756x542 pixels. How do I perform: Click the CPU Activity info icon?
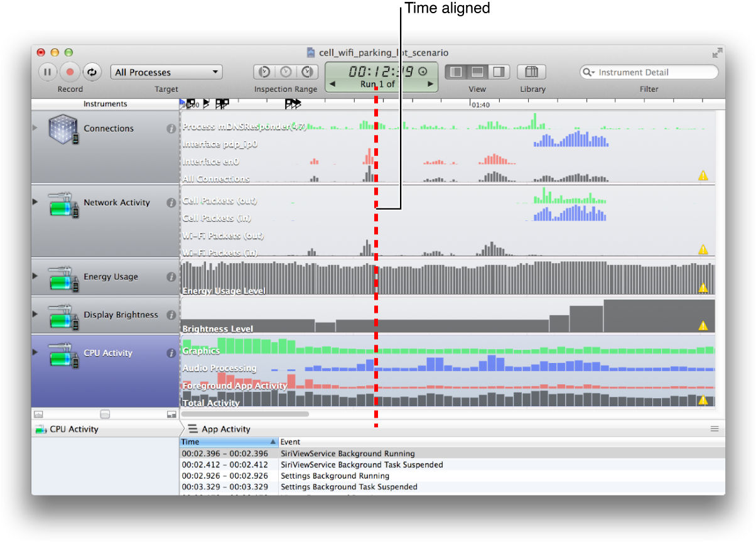171,354
